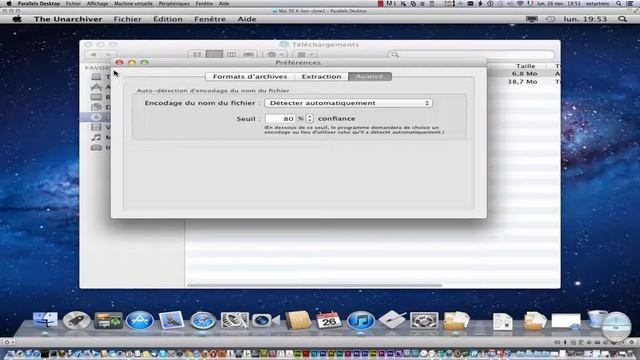
Task: Open Calendar icon showing 26
Action: [329, 320]
